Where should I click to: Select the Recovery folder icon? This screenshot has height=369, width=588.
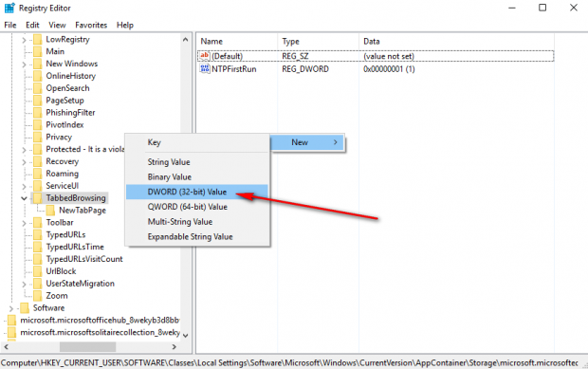(38, 161)
